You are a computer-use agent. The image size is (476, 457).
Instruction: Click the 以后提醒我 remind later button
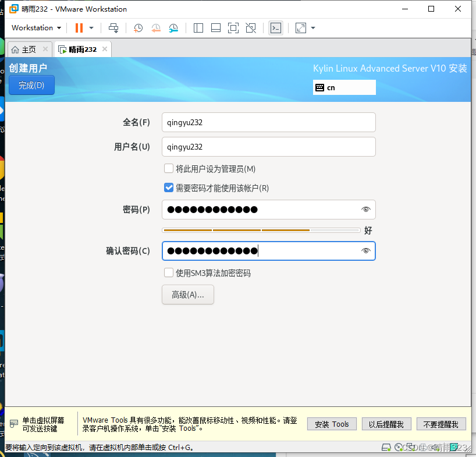coord(386,424)
